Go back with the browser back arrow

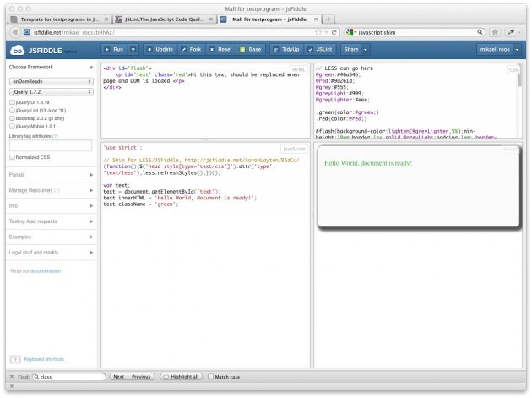coord(14,32)
